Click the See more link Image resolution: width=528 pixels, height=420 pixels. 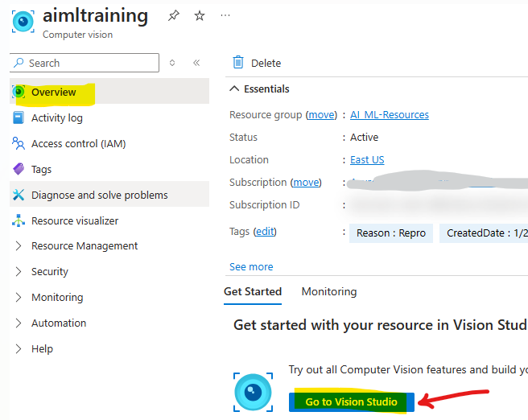pos(251,267)
